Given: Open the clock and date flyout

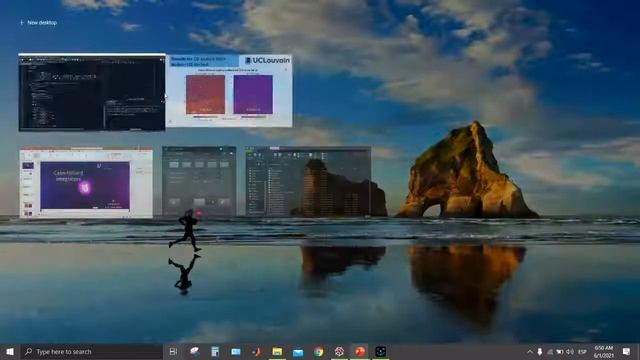Looking at the screenshot, I should (604, 351).
